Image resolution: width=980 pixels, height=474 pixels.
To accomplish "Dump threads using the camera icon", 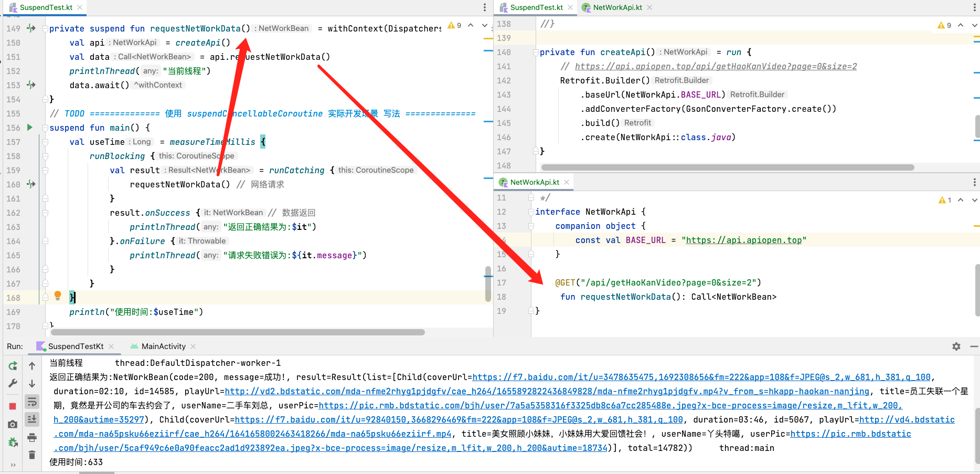I will click(13, 424).
